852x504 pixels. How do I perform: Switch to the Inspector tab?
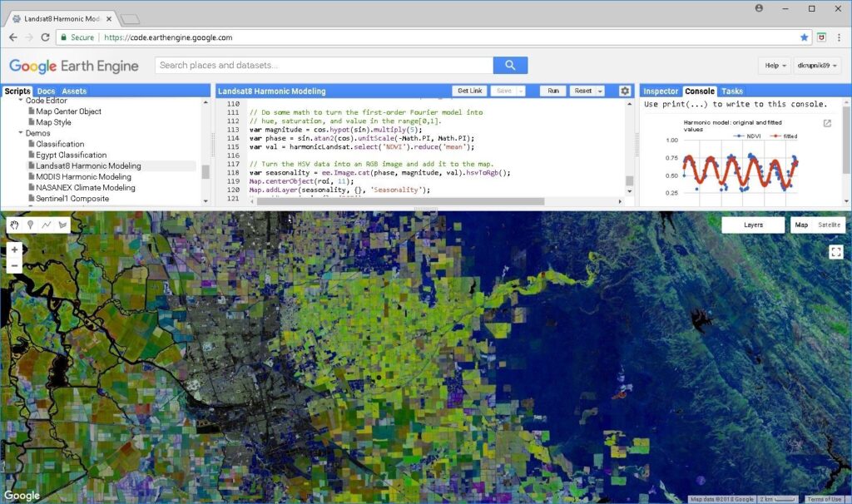pos(661,91)
